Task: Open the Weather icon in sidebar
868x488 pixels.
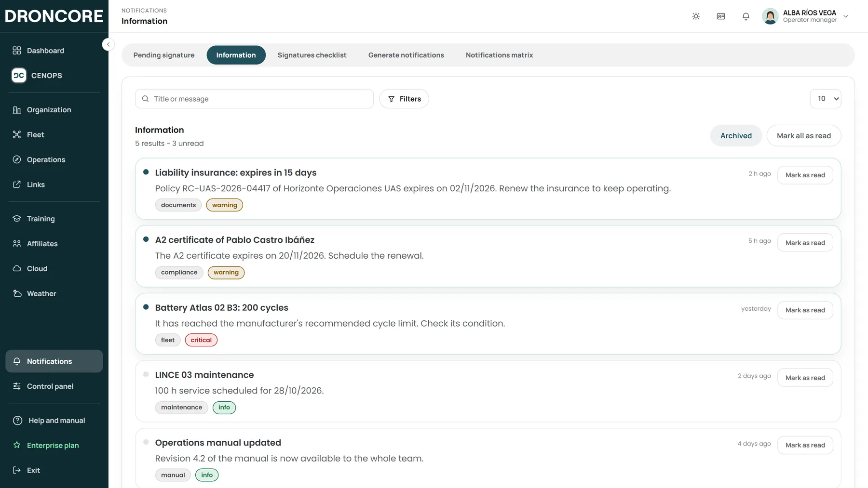Action: pyautogui.click(x=17, y=293)
